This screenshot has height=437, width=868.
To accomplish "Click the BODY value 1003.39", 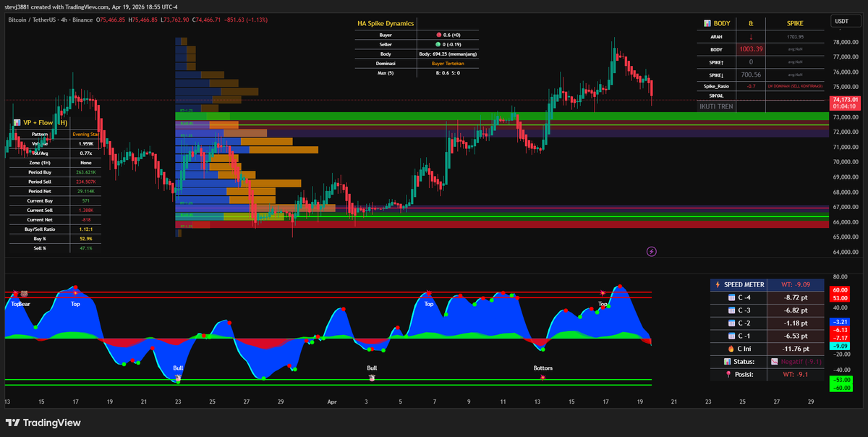I will [x=752, y=49].
